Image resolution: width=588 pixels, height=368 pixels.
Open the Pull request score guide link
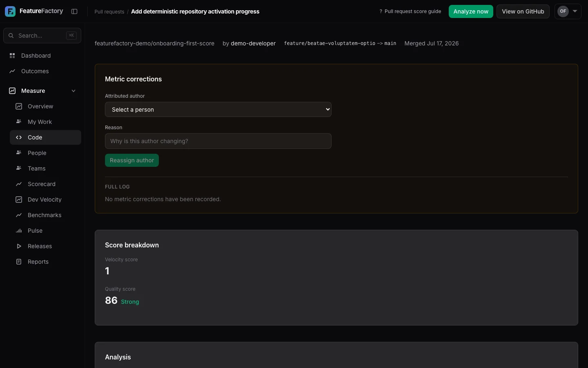pyautogui.click(x=410, y=11)
